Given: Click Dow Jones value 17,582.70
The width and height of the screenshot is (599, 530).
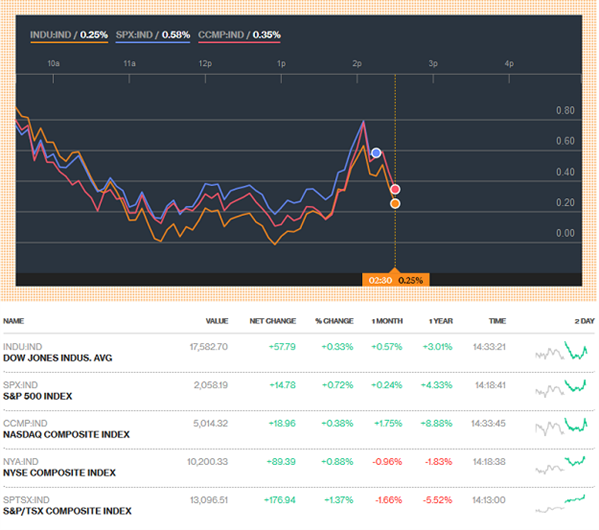Looking at the screenshot, I should (209, 347).
